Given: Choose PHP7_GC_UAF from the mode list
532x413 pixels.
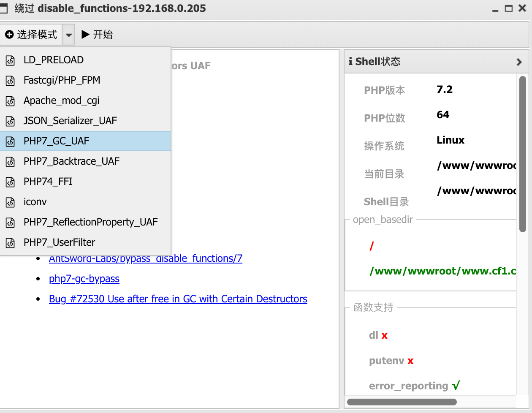Looking at the screenshot, I should click(x=56, y=141).
